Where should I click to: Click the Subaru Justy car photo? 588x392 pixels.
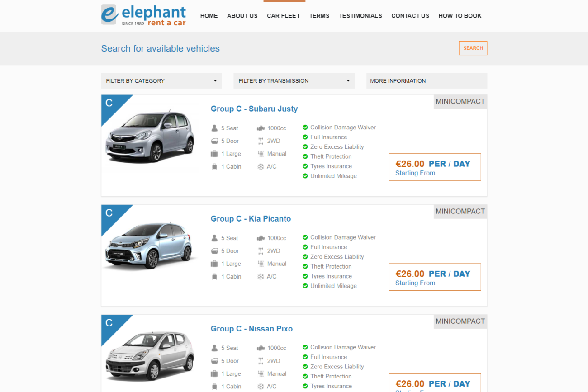pos(150,136)
